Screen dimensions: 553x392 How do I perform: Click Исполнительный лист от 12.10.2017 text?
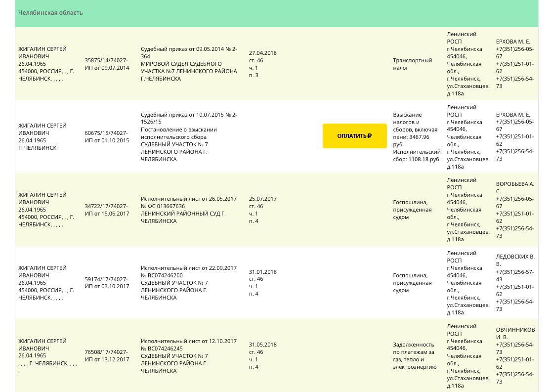tap(189, 355)
